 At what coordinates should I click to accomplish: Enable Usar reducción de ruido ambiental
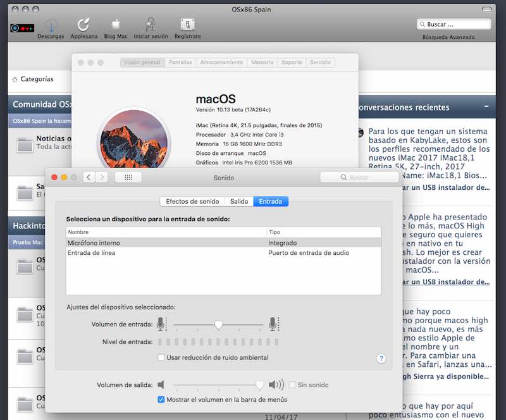coord(161,357)
